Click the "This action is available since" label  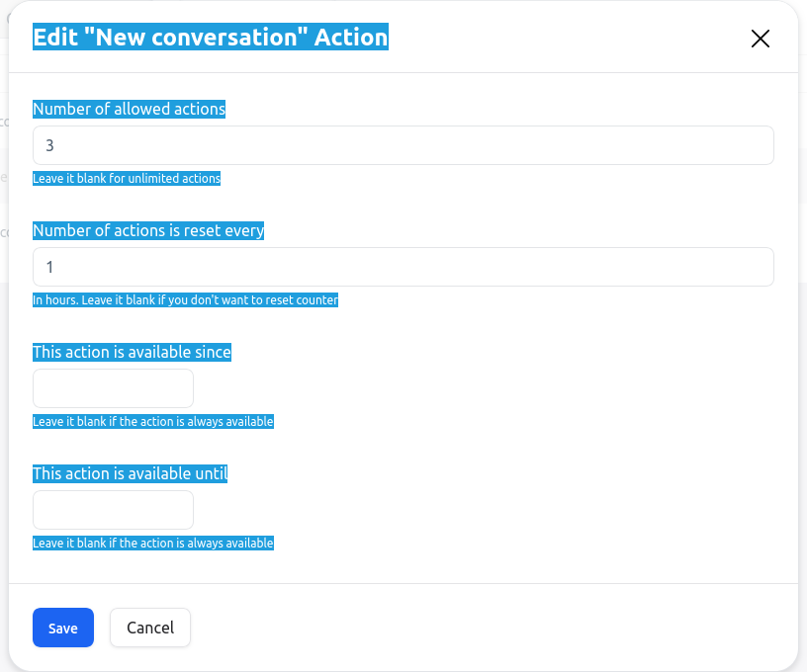point(132,353)
